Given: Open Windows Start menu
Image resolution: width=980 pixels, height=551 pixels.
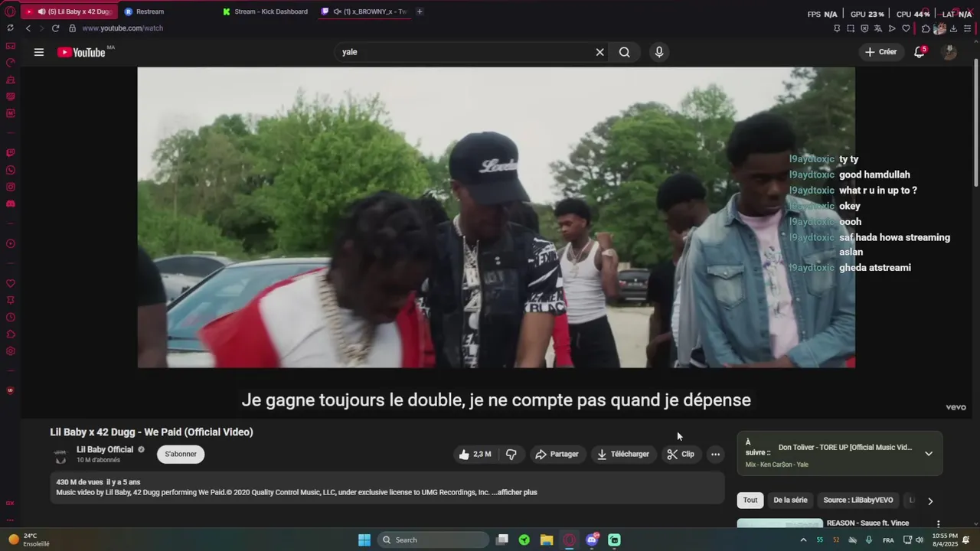Looking at the screenshot, I should click(x=364, y=540).
